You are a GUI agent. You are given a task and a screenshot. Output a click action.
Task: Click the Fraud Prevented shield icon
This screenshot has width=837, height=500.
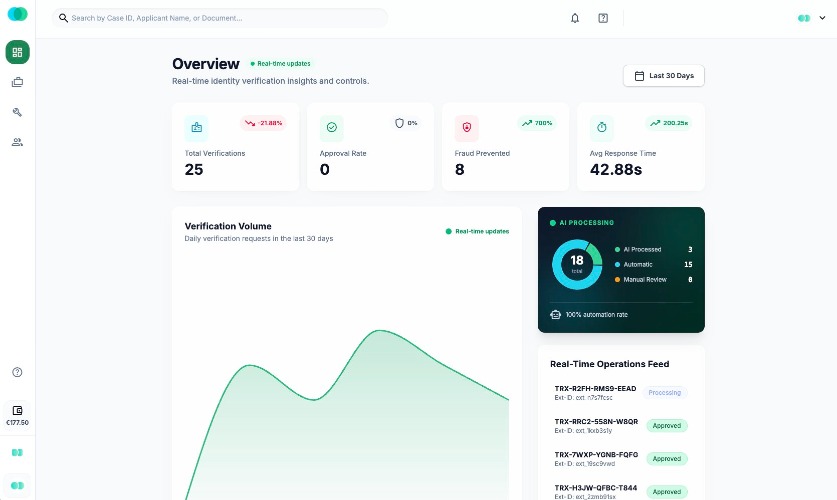[x=467, y=127]
